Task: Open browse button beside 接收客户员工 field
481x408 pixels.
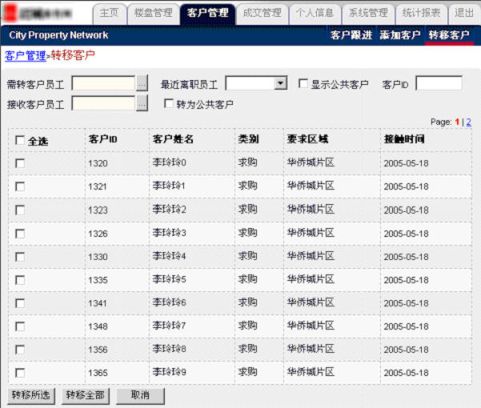Action: (x=142, y=103)
